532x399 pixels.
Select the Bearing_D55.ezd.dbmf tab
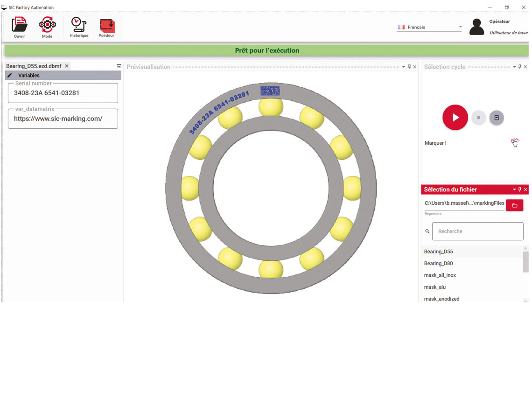click(34, 66)
